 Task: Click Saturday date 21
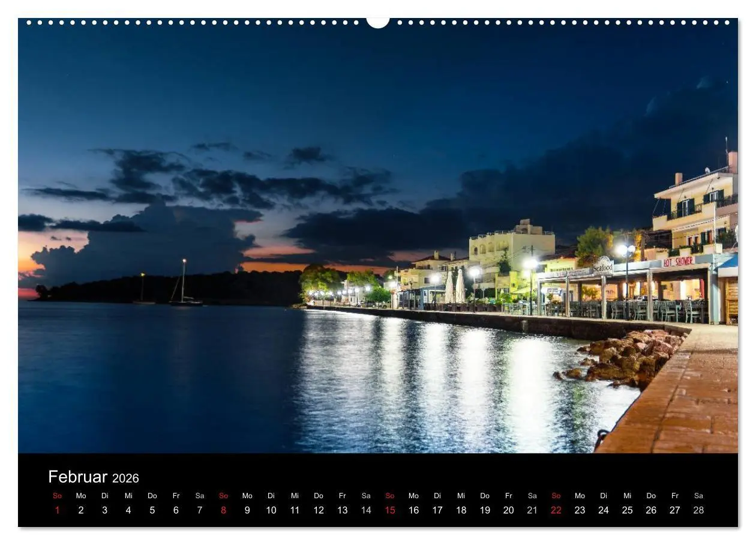point(532,510)
